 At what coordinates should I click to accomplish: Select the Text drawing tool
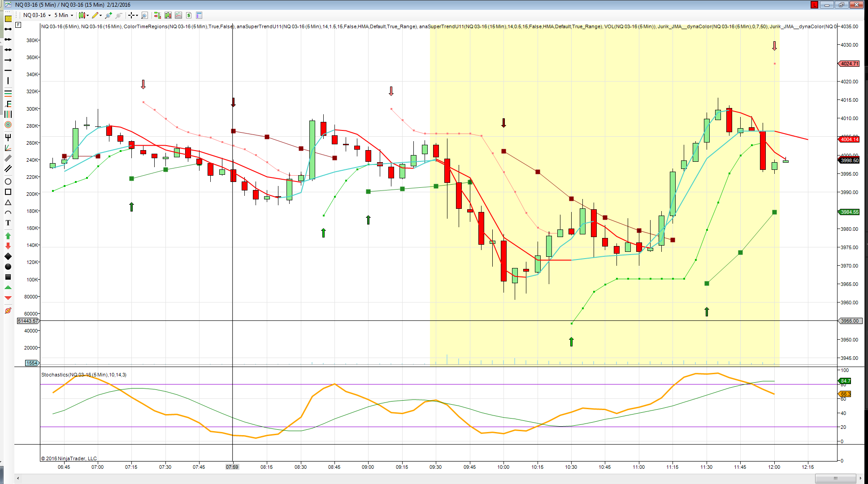[8, 223]
